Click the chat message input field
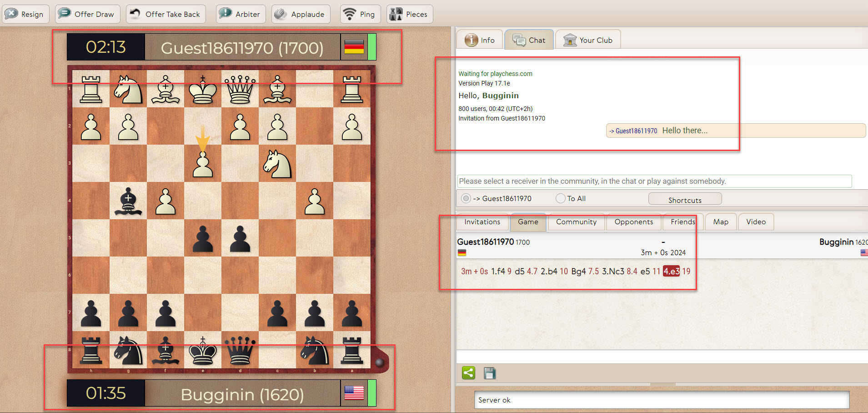Screen dimensions: 868x413 [x=654, y=181]
